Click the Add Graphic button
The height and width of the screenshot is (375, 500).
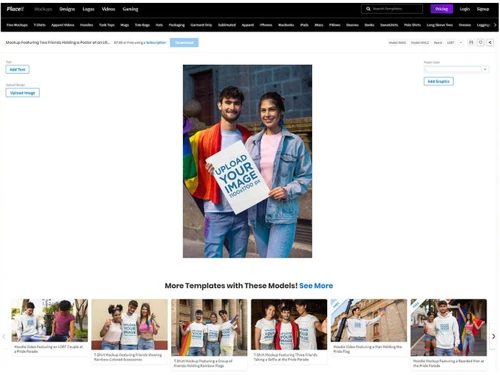438,81
